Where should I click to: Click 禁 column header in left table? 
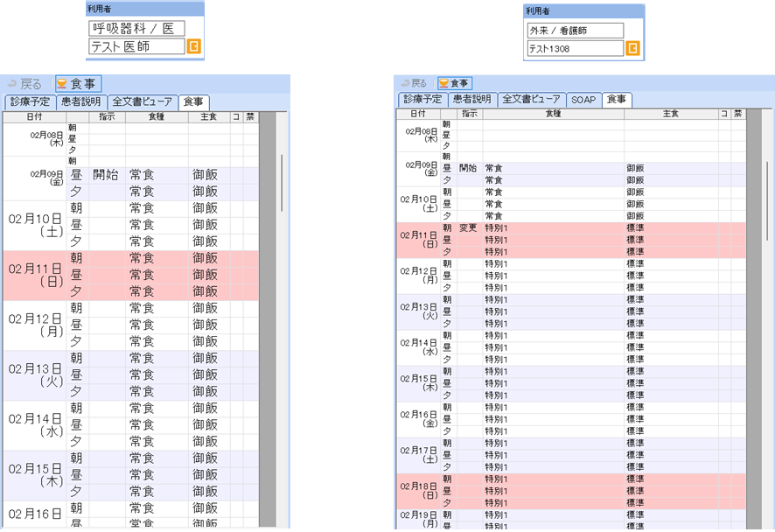(250, 116)
